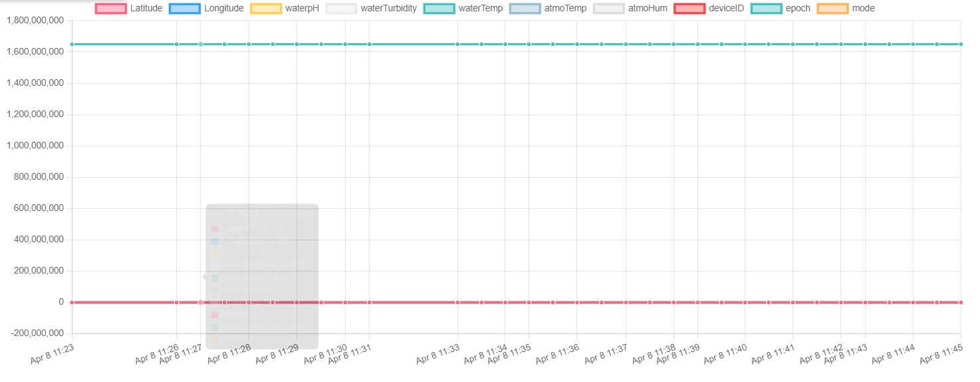This screenshot has width=980, height=382.
Task: Select the red zero-line point at Apr 8 11:42
Action: (841, 302)
